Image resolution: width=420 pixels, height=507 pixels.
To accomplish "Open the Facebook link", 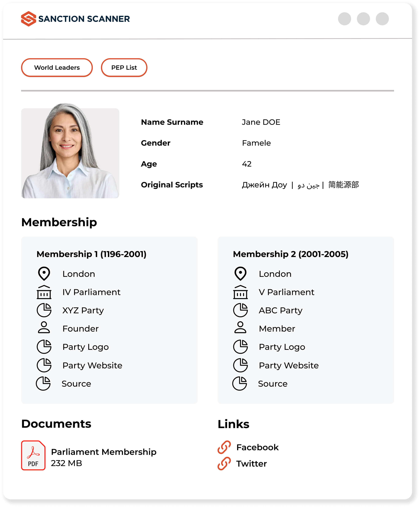I will (257, 447).
